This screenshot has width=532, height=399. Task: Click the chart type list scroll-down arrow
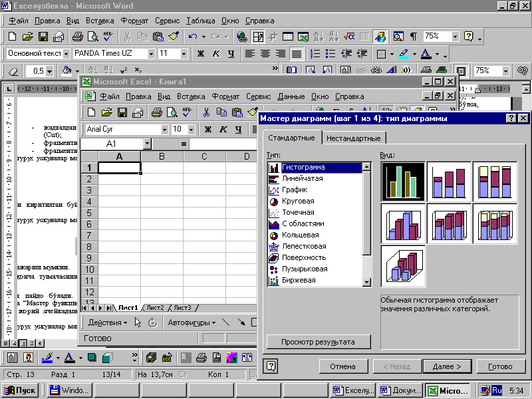366,281
